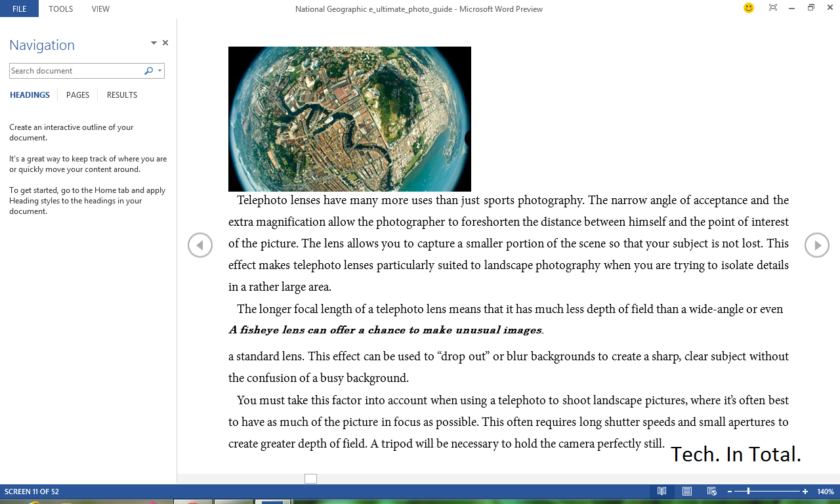The width and height of the screenshot is (840, 504).
Task: Collapse the Navigation pane with its chevron
Action: click(153, 42)
